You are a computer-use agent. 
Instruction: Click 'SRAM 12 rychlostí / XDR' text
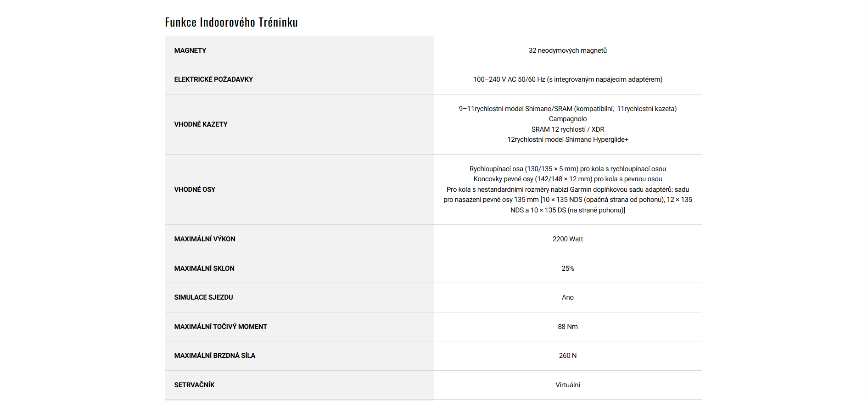click(x=567, y=129)
